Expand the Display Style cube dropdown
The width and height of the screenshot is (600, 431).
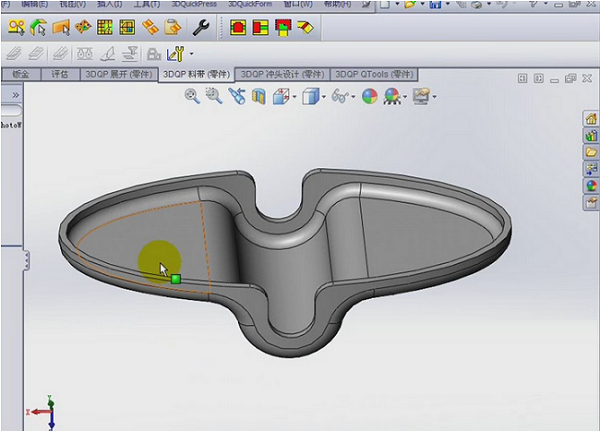pos(323,97)
